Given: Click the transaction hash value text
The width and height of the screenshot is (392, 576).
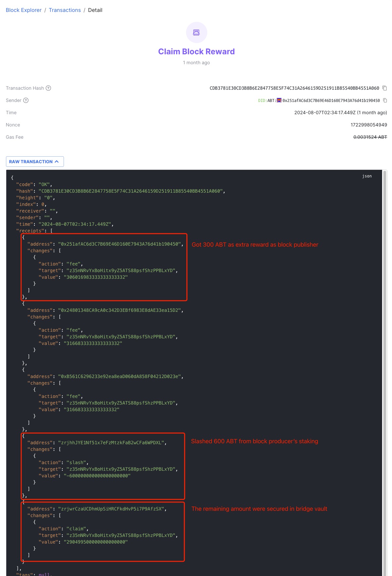Looking at the screenshot, I should point(294,88).
